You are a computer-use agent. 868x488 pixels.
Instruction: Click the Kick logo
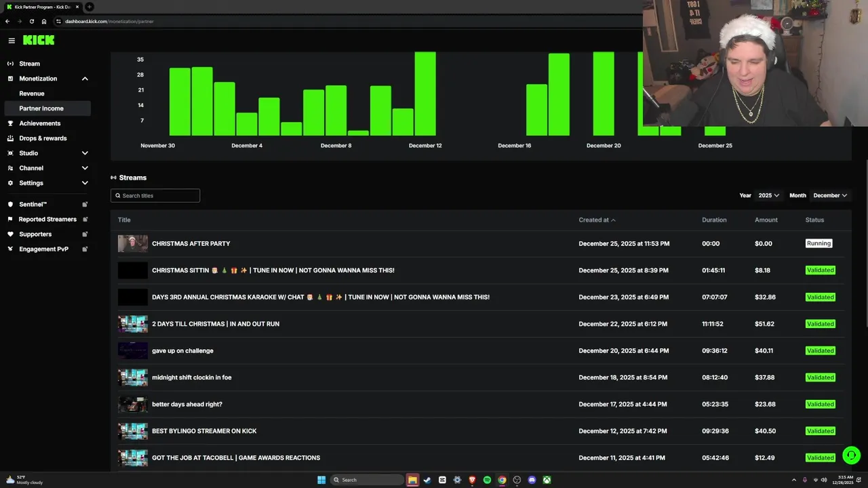coord(39,41)
